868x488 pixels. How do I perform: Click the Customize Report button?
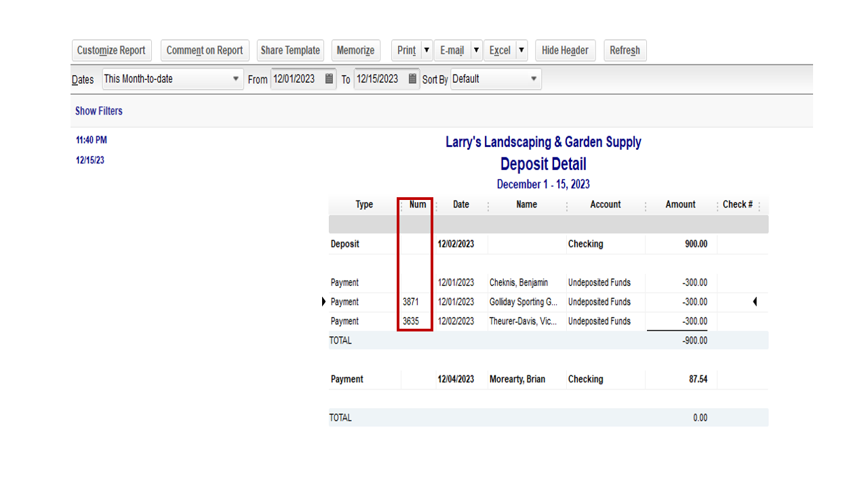coord(111,49)
